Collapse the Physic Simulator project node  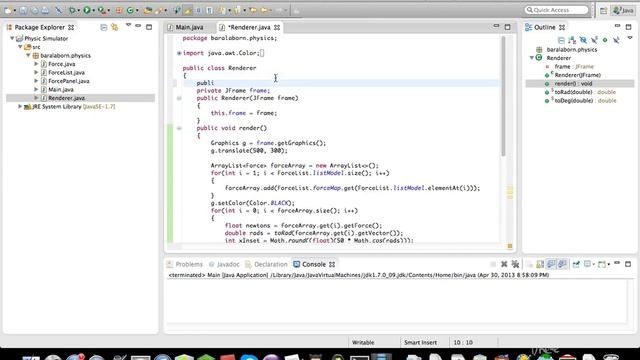(x=12, y=38)
